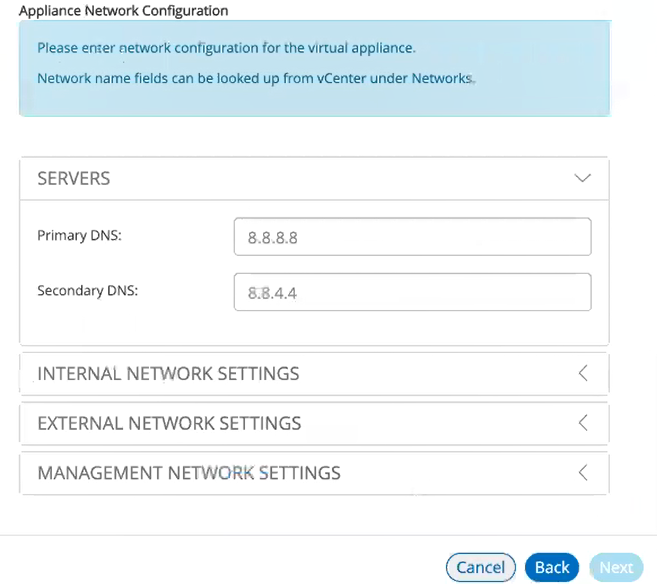Expand Management Network Settings chevron arrow
Image resolution: width=657 pixels, height=584 pixels.
point(583,473)
